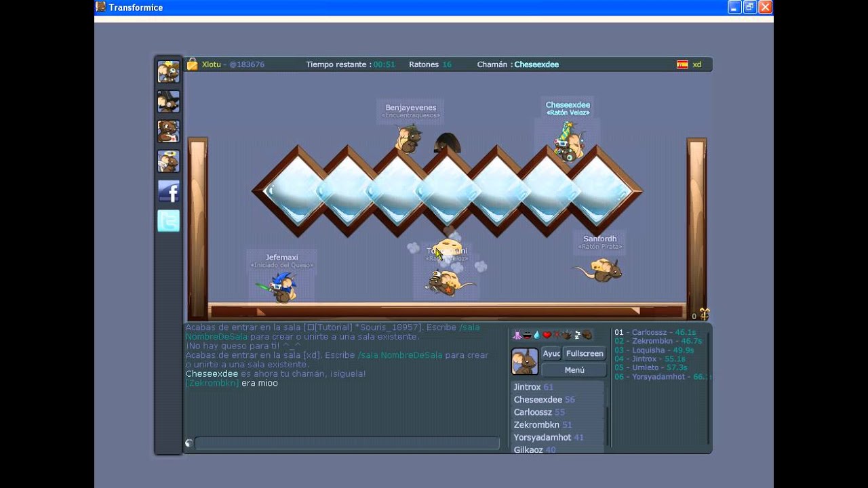Click the Xlotu map author name
This screenshot has height=488, width=868.
(x=212, y=64)
